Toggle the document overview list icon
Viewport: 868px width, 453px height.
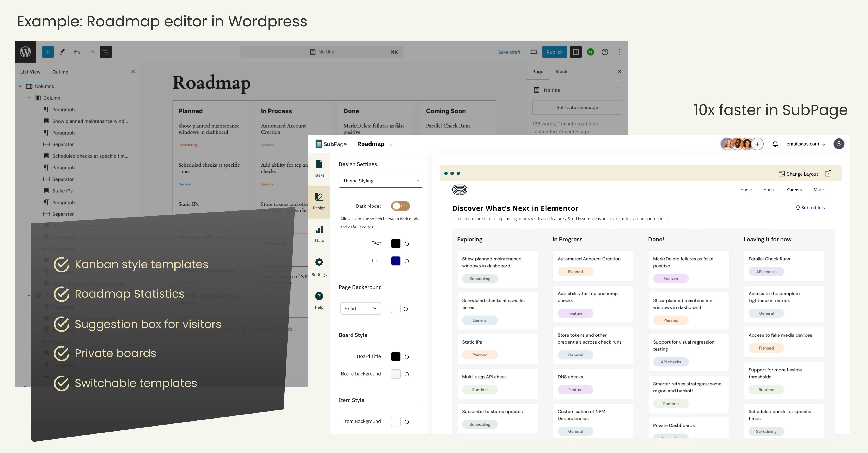pos(106,52)
